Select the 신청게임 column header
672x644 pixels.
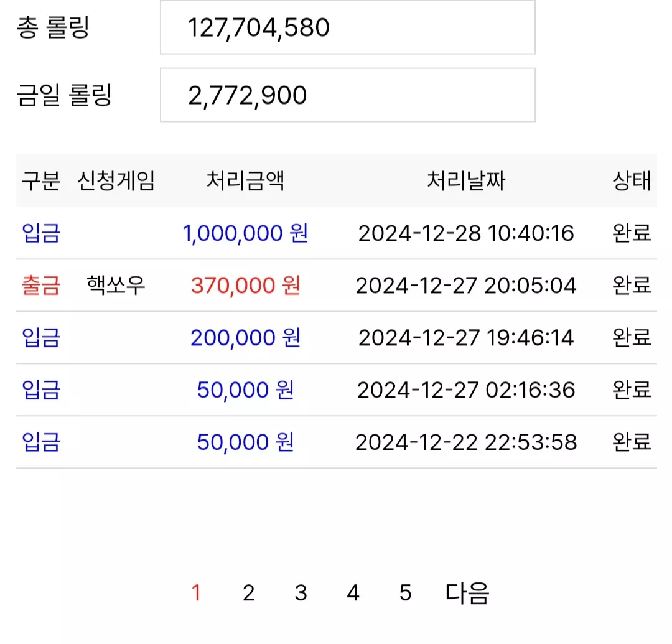pyautogui.click(x=116, y=180)
